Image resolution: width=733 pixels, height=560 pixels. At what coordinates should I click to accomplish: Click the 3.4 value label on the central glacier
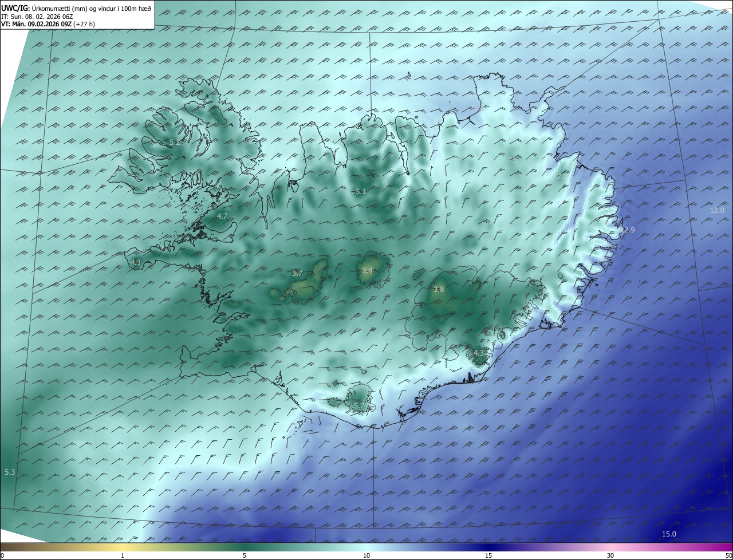(367, 270)
